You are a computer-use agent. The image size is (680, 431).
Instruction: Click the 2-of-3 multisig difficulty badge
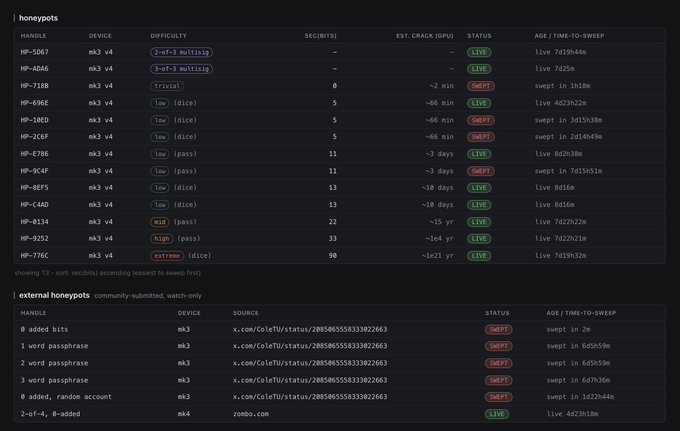tap(181, 52)
